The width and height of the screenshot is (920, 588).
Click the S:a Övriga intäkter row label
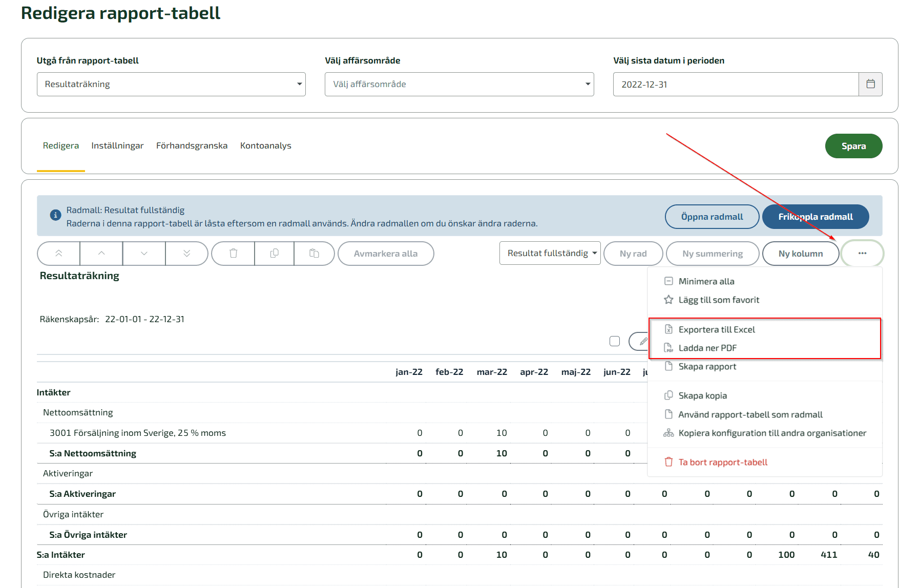tap(88, 535)
